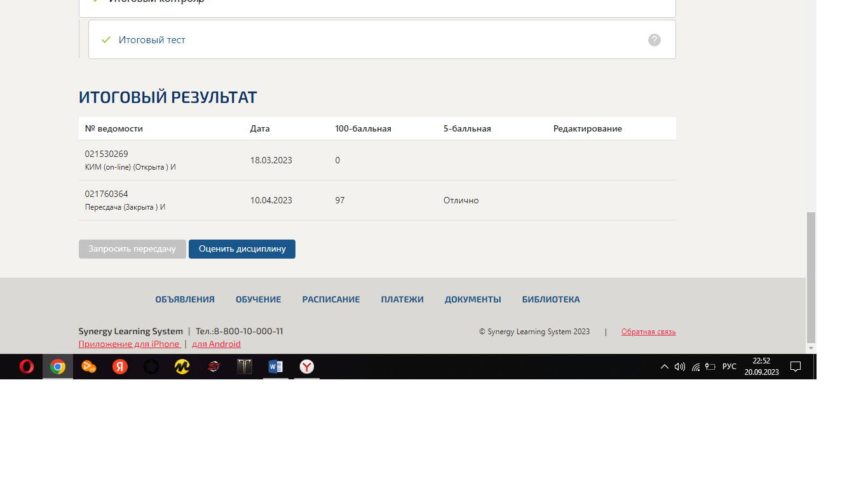Open the yellow Yandex Market taskbar icon

[182, 367]
